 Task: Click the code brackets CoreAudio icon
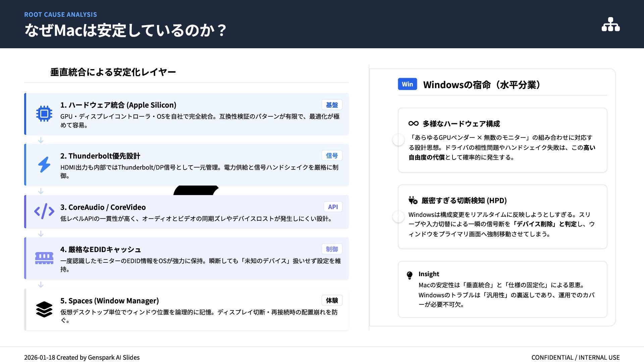coord(44,212)
